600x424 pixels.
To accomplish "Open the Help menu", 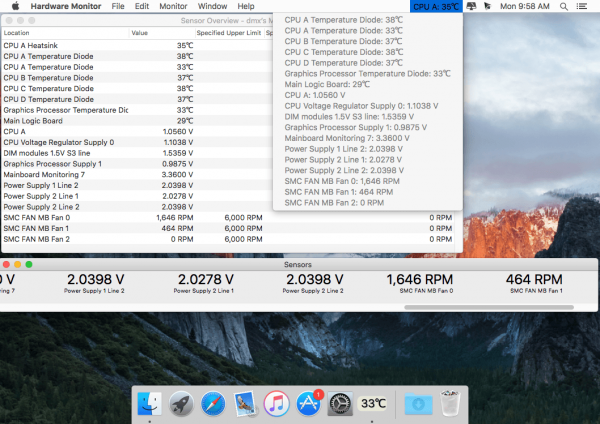I will click(246, 6).
